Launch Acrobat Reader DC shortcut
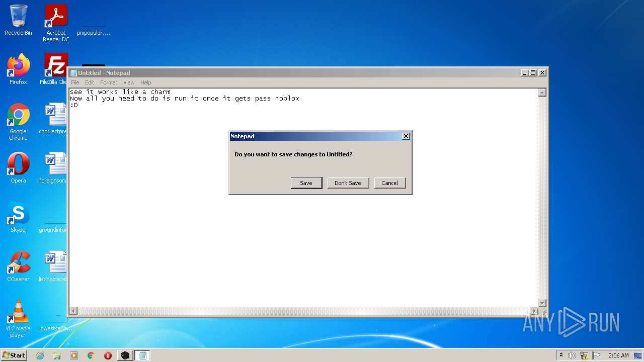This screenshot has height=362, width=644. (56, 23)
